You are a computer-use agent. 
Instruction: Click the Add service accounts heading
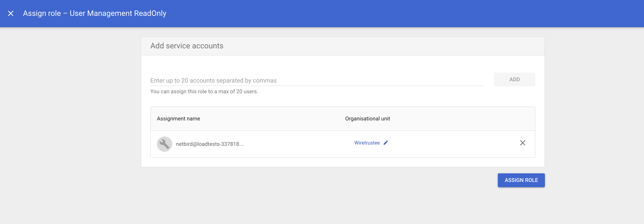pos(187,46)
